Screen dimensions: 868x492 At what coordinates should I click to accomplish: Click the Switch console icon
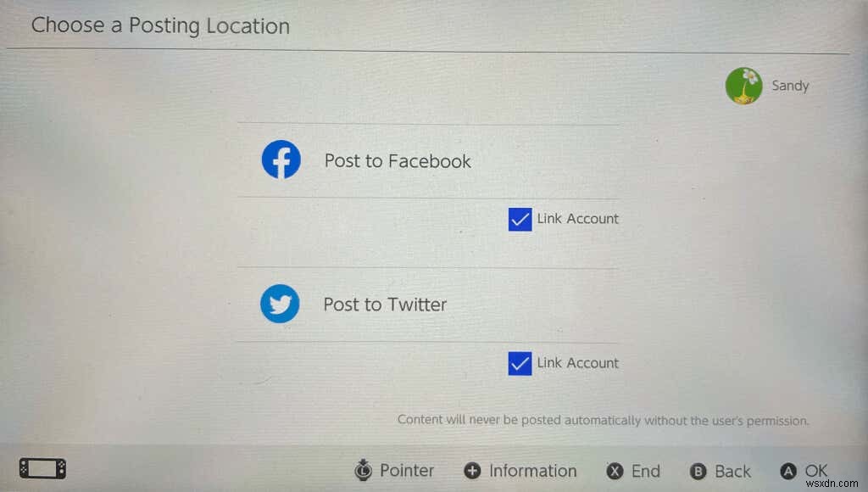(x=42, y=468)
